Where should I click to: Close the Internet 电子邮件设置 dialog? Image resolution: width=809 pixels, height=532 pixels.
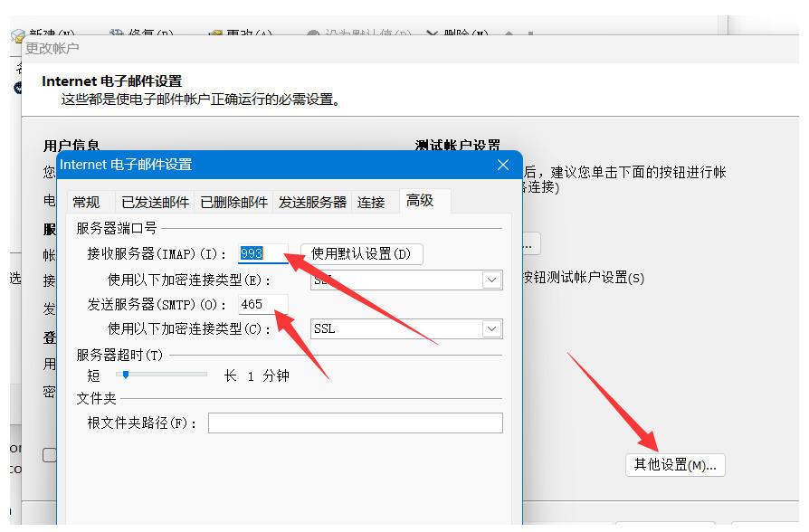pos(503,165)
